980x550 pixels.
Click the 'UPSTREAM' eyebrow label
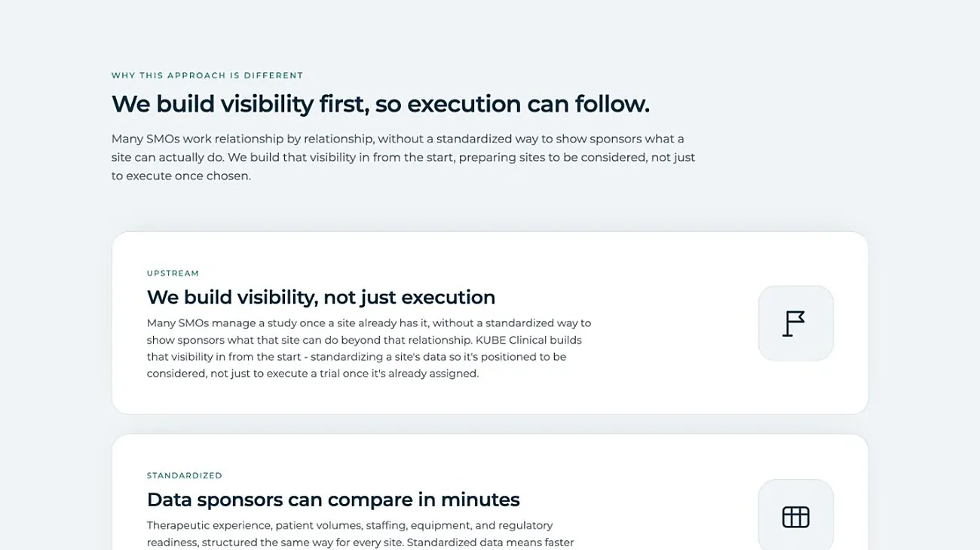(173, 273)
